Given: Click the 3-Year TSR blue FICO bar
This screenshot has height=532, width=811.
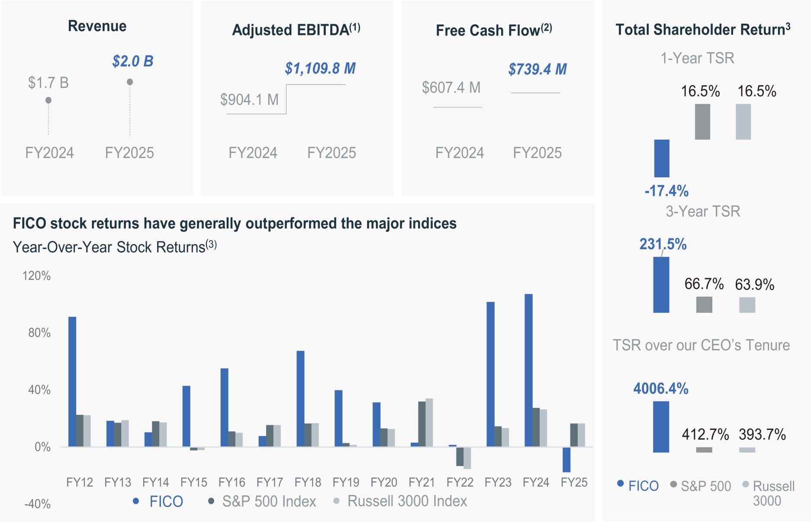Looking at the screenshot, I should click(x=661, y=285).
